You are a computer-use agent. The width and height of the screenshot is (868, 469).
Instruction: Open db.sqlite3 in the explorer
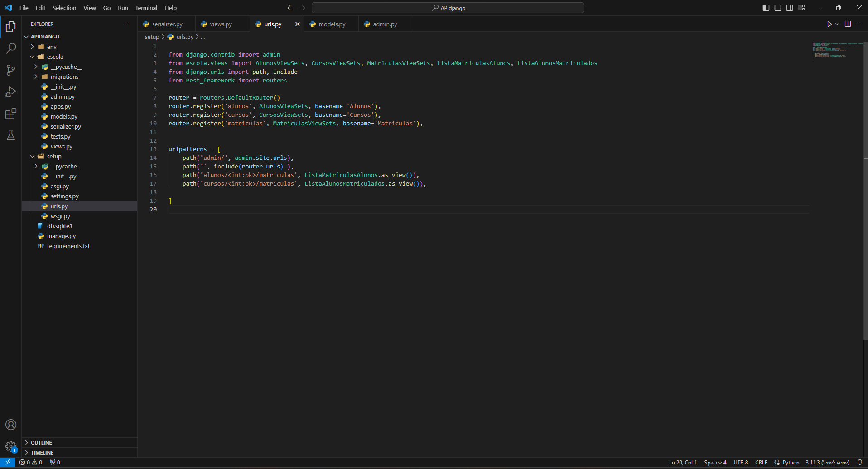coord(80,226)
